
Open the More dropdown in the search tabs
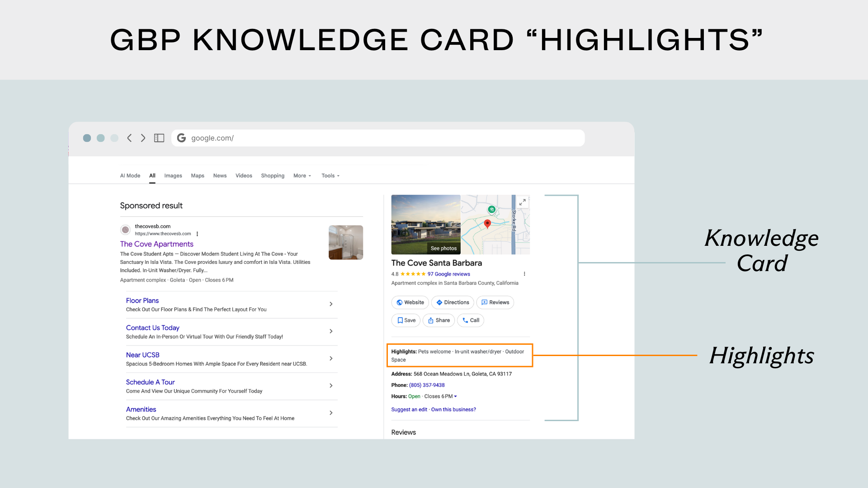point(302,176)
